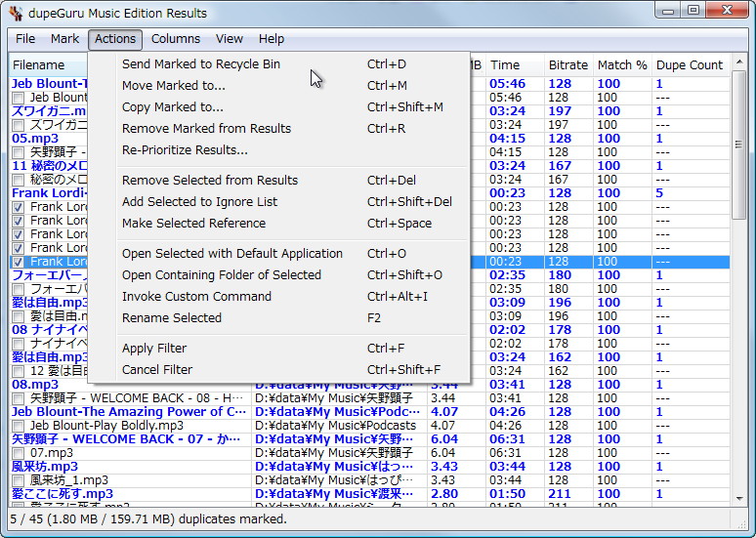Close the dupeGuru Results window

[727, 11]
